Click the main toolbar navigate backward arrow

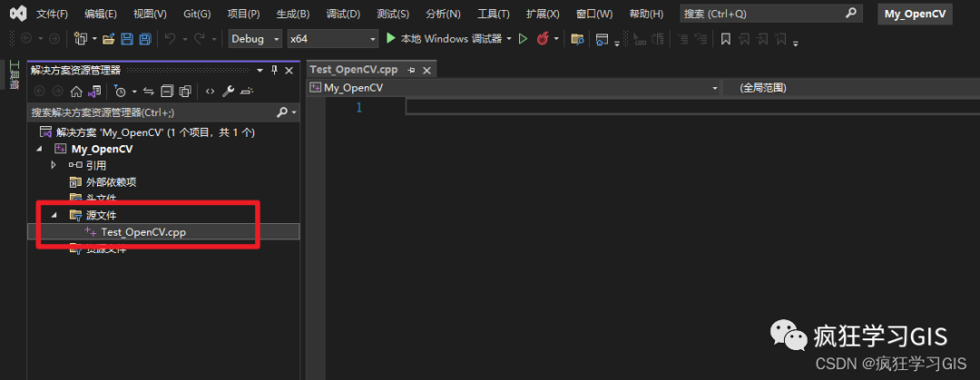[x=25, y=39]
